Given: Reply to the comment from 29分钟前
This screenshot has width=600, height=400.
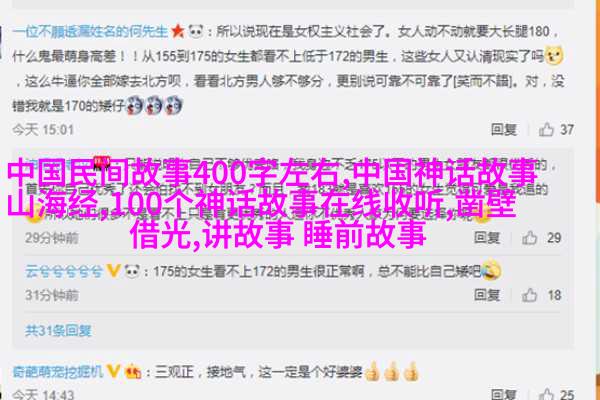Looking at the screenshot, I should (487, 238).
